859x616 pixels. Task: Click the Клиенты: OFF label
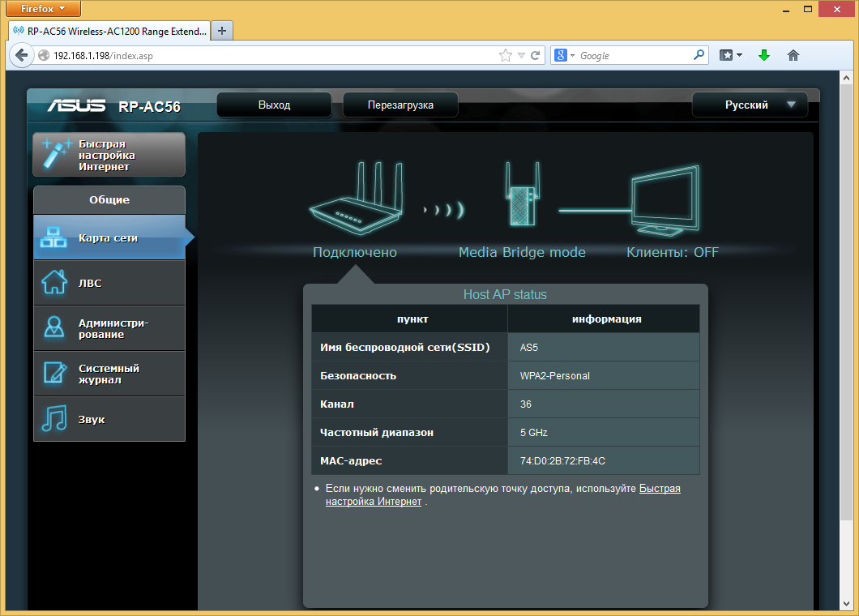672,252
